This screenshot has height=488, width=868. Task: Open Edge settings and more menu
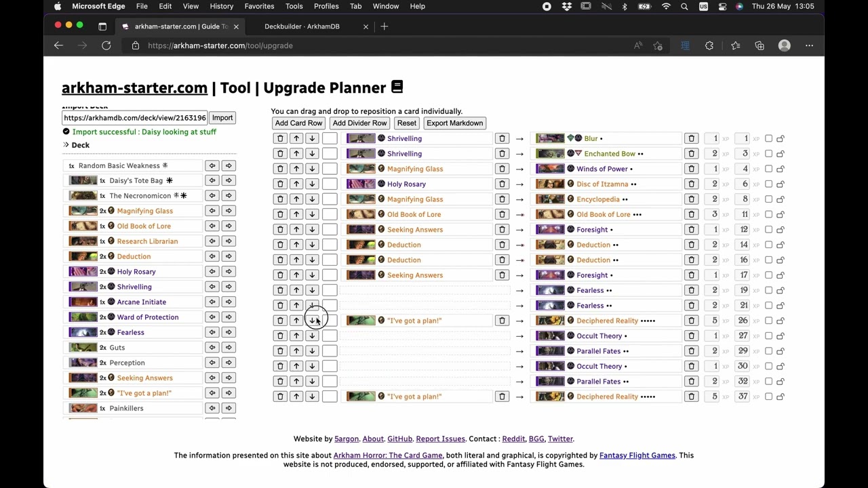(809, 45)
